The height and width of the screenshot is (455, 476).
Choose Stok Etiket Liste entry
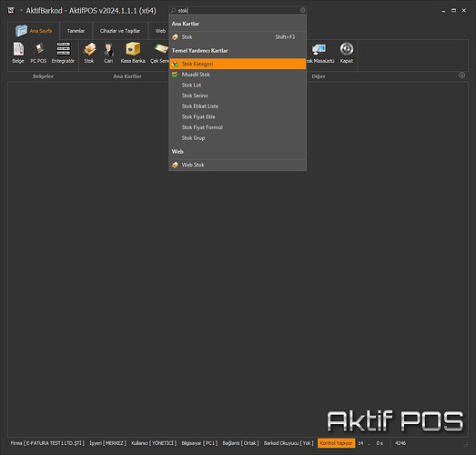click(238, 106)
